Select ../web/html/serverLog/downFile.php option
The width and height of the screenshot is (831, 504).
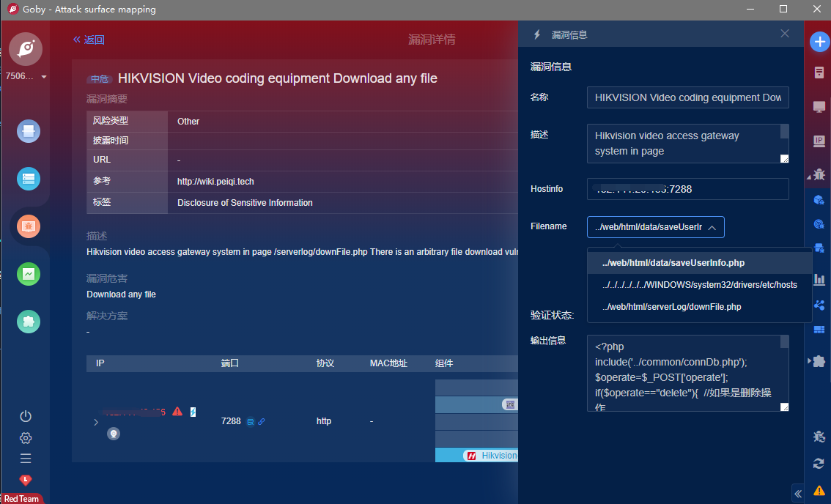click(671, 307)
